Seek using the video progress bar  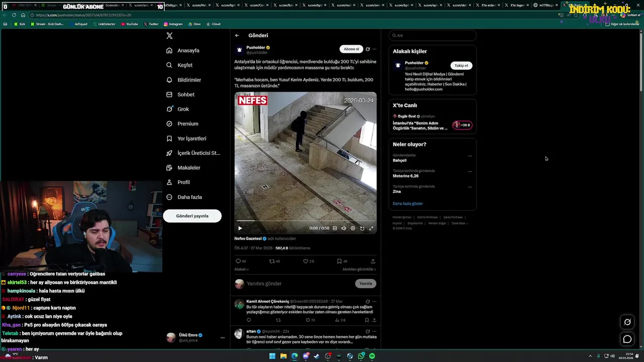[x=305, y=221]
